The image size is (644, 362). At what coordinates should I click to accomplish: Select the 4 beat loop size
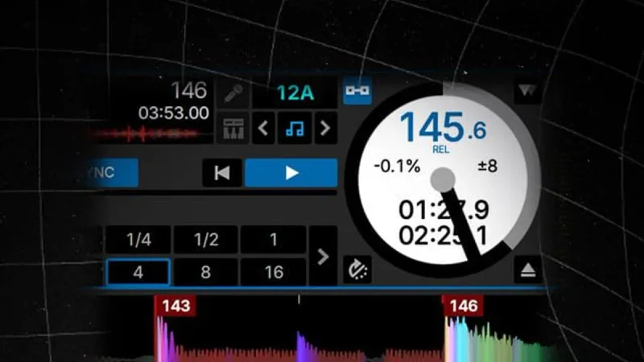[138, 272]
